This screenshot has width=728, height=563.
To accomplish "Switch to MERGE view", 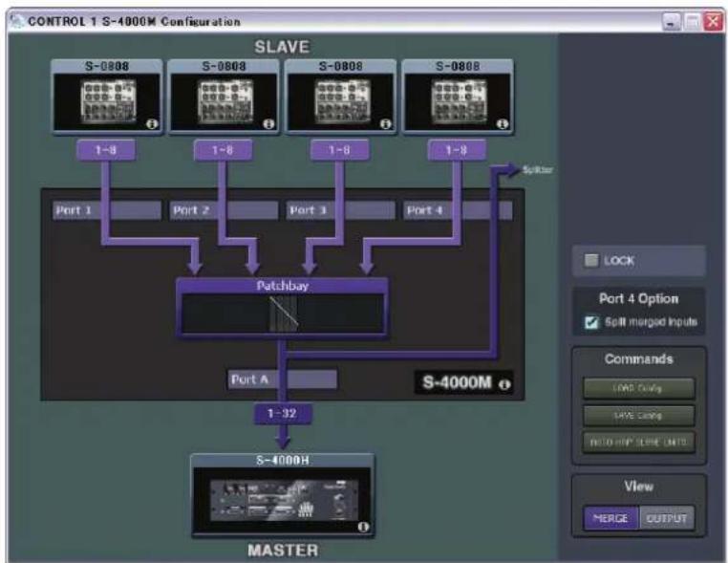I will [611, 518].
